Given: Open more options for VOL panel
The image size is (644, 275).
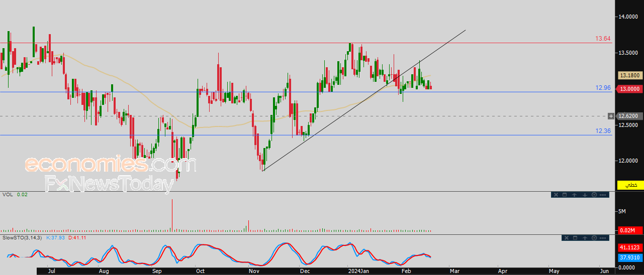Looking at the screenshot, I should click(603, 195).
